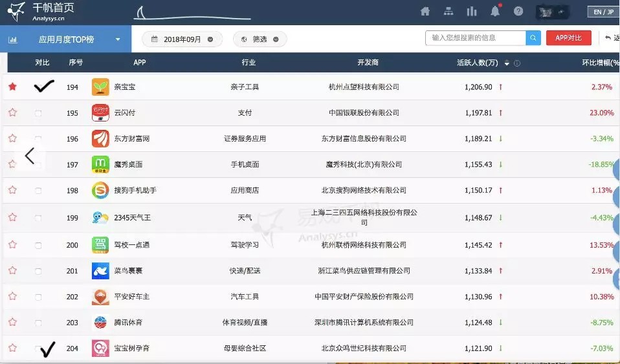Open the 2018年09月 date picker
Image resolution: width=620 pixels, height=364 pixels.
tap(182, 39)
